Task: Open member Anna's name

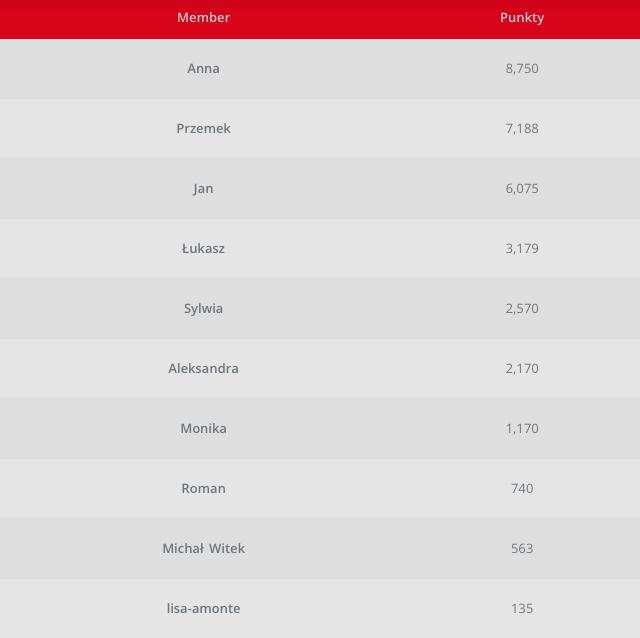Action: [x=203, y=68]
